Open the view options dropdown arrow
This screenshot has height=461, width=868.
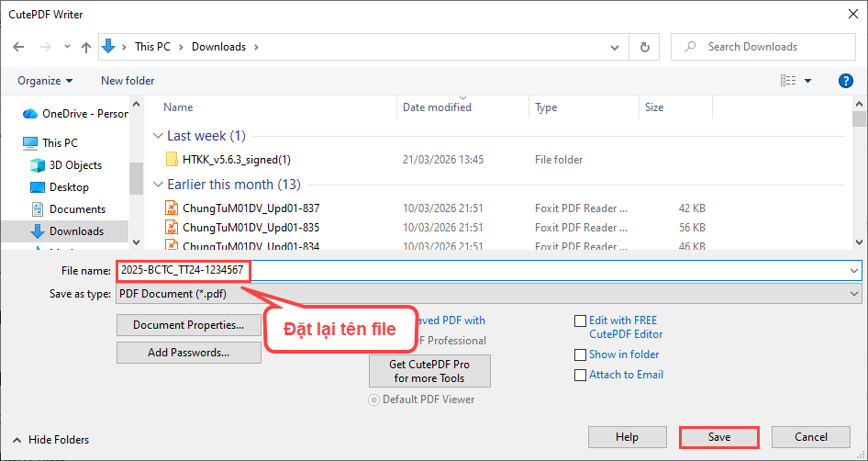(807, 81)
